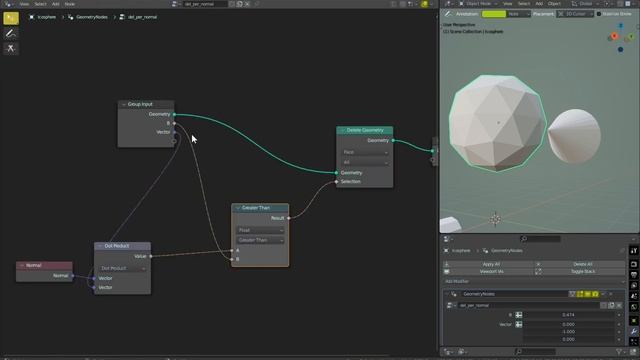640x360 pixels.
Task: Open Face domain dropdown in Delete Geometry
Action: point(365,152)
